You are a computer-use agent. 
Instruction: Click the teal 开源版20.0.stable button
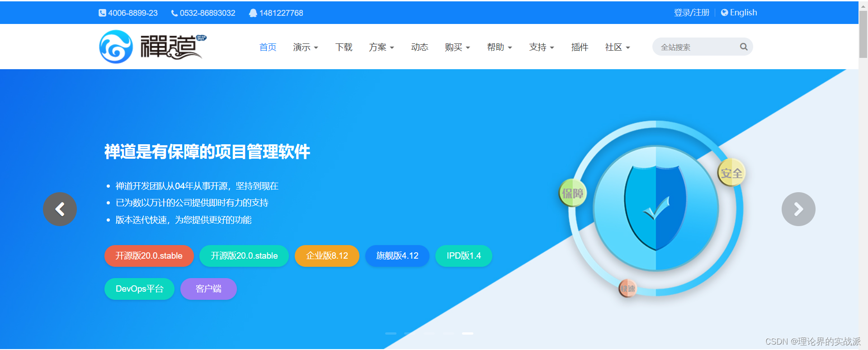click(x=244, y=256)
